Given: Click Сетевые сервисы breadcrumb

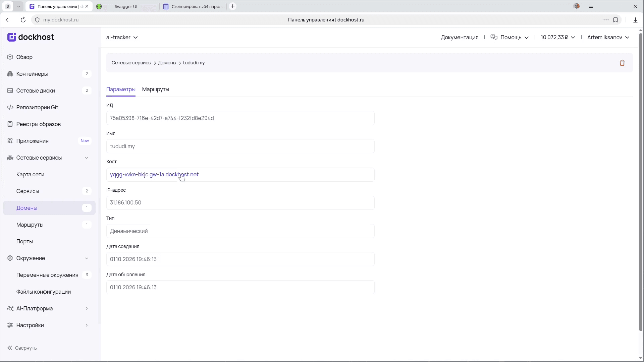Looking at the screenshot, I should tap(131, 63).
